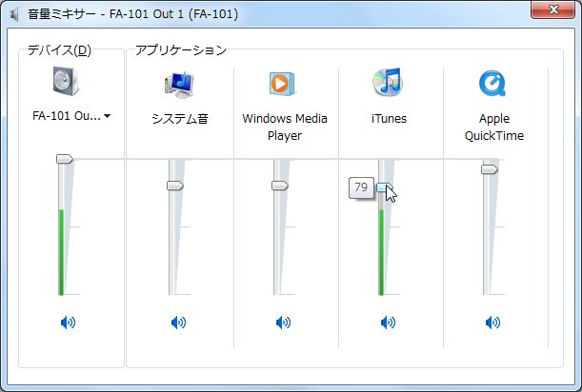This screenshot has height=392, width=582.
Task: Close the volume mixer window
Action: pyautogui.click(x=553, y=10)
